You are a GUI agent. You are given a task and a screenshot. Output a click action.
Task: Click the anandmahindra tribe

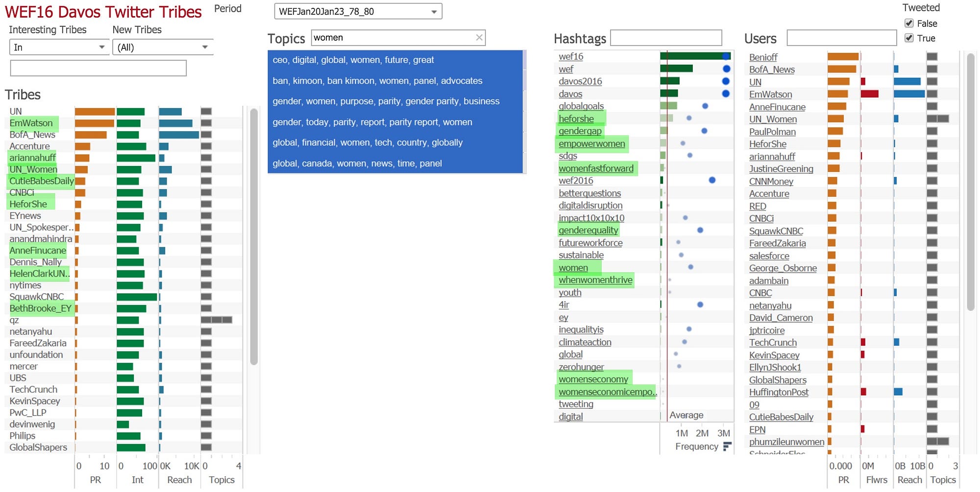coord(41,239)
